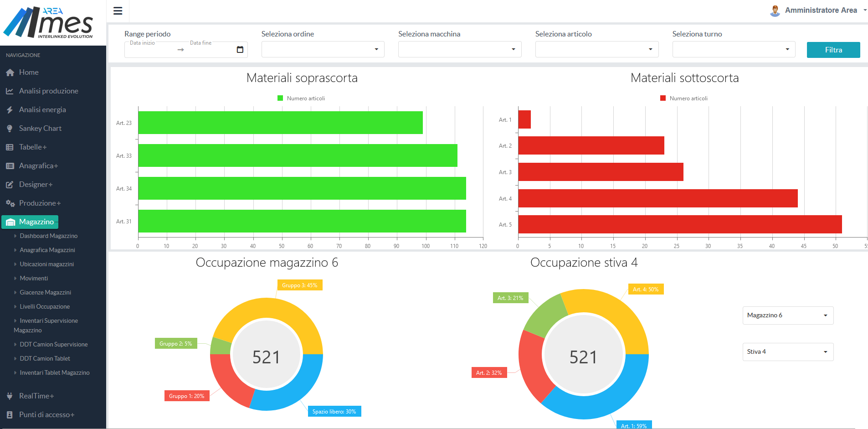868x429 pixels.
Task: Click the Sankey Chart bulb icon
Action: coord(10,129)
